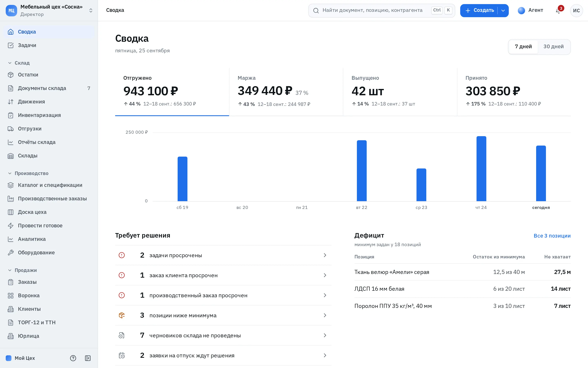The width and height of the screenshot is (588, 368).
Task: Open the organization switcher «Сосна»
Action: click(49, 10)
